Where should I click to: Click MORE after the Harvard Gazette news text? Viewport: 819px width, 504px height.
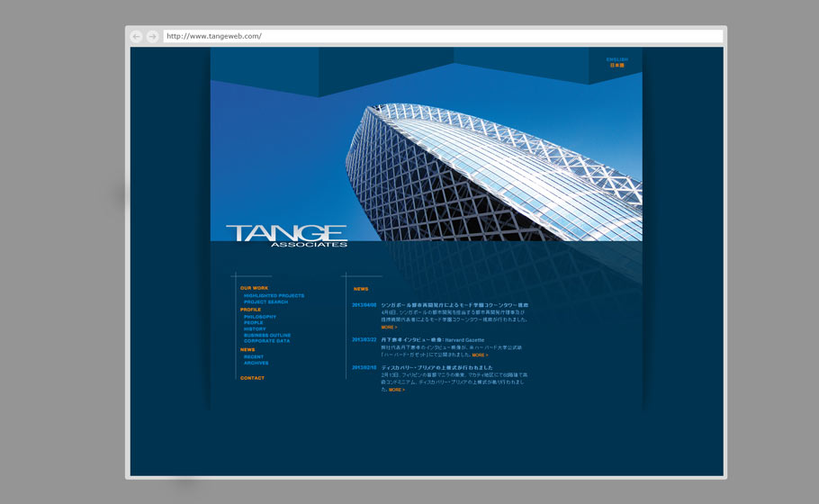point(480,355)
